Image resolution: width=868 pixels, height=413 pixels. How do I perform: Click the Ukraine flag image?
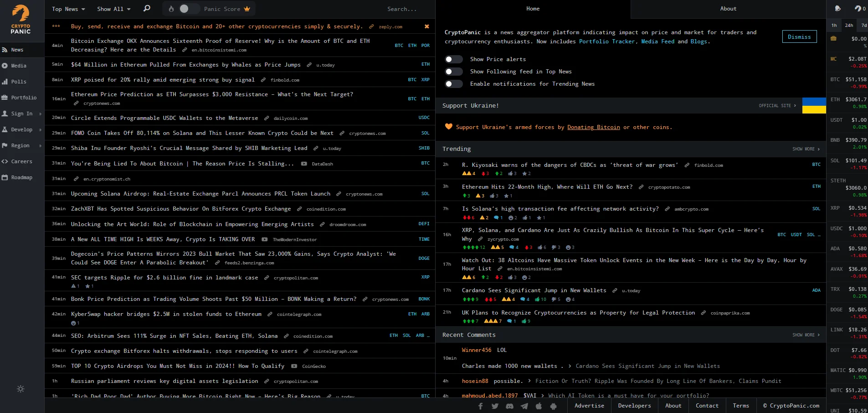point(814,105)
